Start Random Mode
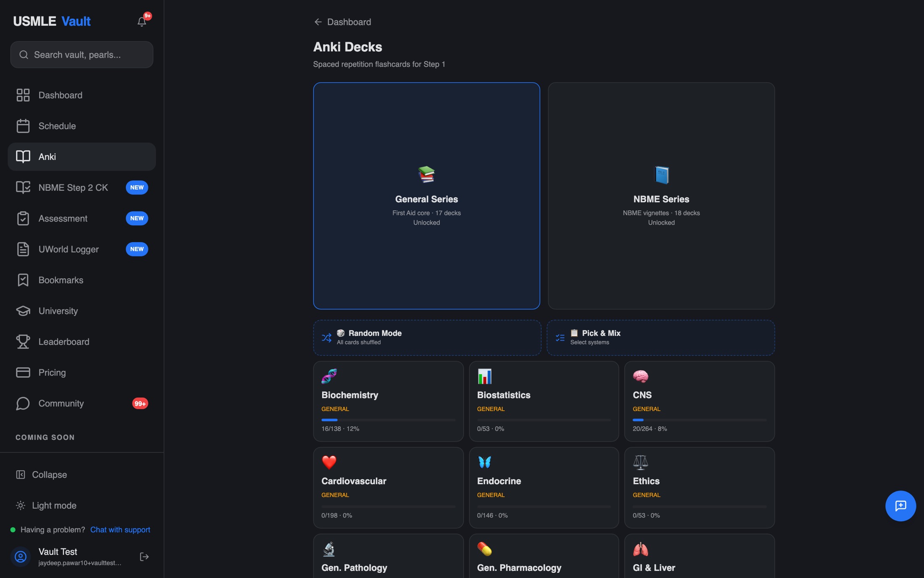Screen dimensions: 924x578 click(x=427, y=338)
